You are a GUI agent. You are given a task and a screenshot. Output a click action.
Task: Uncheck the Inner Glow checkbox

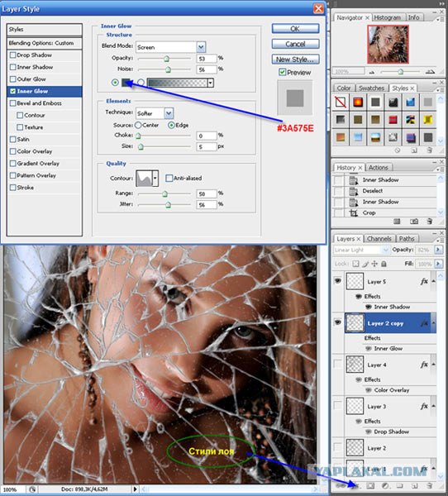[13, 91]
